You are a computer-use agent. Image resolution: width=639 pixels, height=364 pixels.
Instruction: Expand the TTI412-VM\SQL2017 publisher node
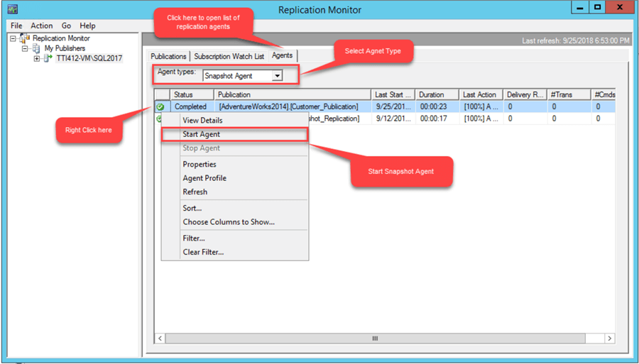pos(37,58)
